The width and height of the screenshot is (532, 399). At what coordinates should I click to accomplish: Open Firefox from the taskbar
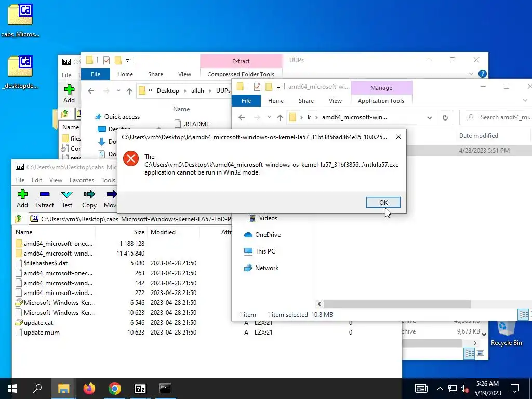pyautogui.click(x=89, y=389)
